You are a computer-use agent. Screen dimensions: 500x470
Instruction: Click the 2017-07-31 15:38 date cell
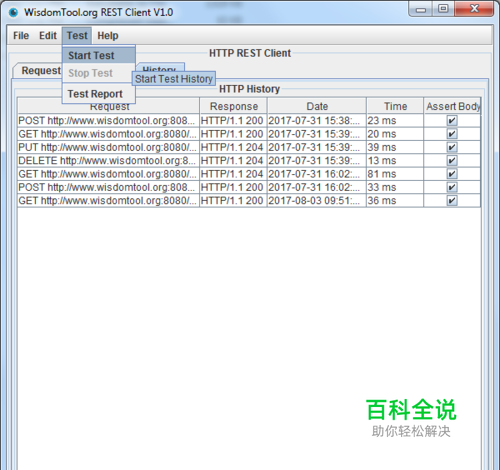[x=317, y=121]
